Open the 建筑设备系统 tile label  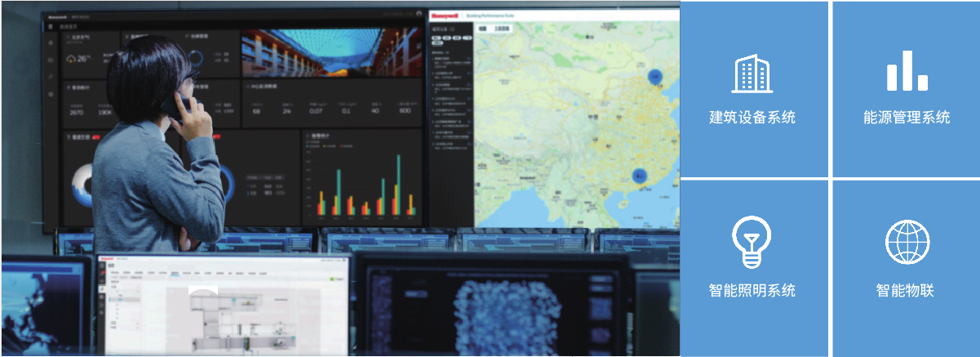pos(752,118)
